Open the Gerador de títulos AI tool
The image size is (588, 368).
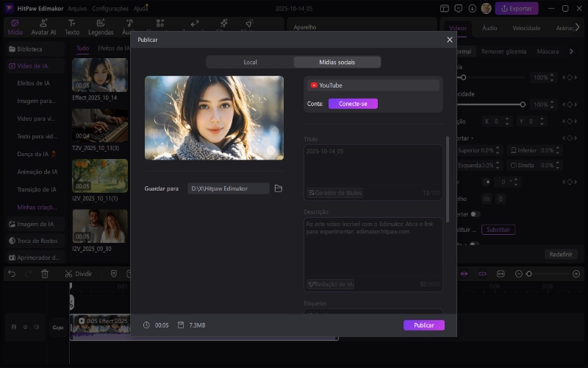pos(335,193)
